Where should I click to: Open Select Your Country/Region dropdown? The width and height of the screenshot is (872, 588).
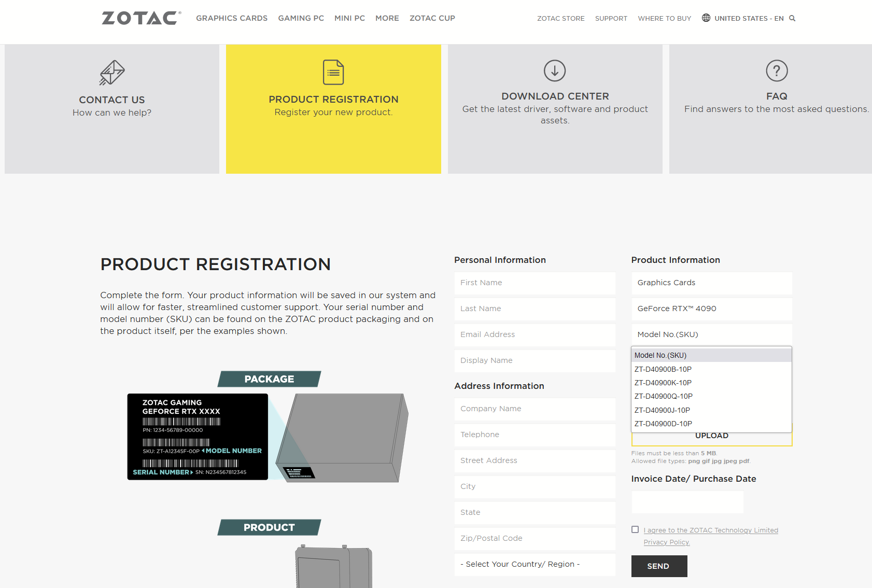coord(535,565)
